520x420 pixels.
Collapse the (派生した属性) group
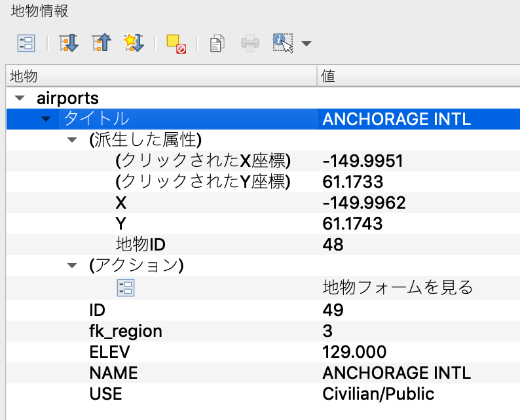(71, 141)
